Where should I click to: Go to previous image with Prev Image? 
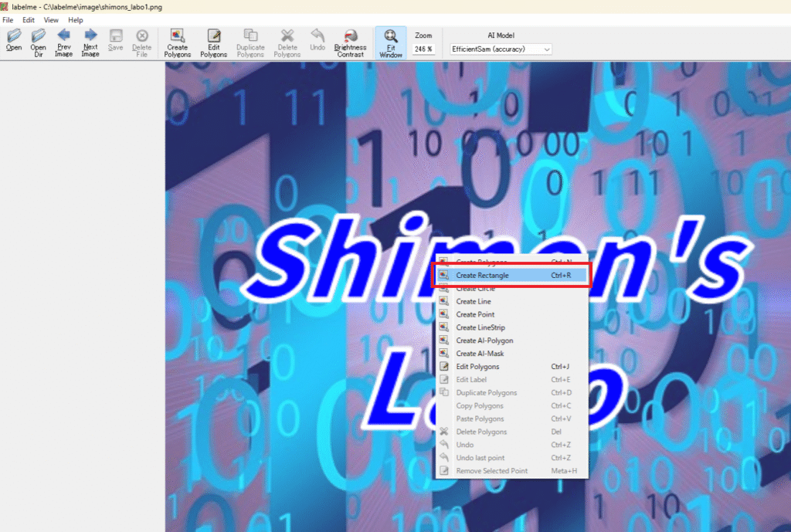[x=64, y=40]
